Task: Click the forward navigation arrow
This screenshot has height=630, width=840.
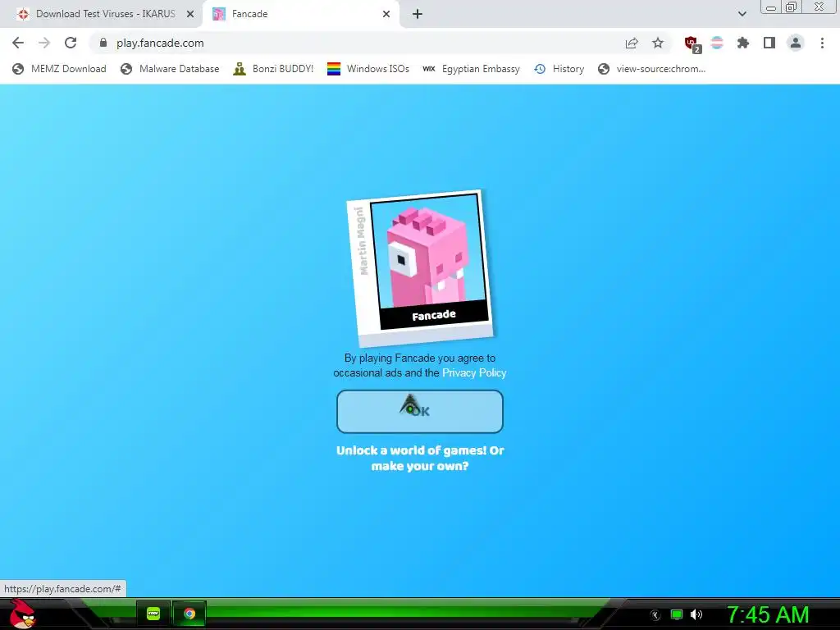Action: pyautogui.click(x=44, y=43)
